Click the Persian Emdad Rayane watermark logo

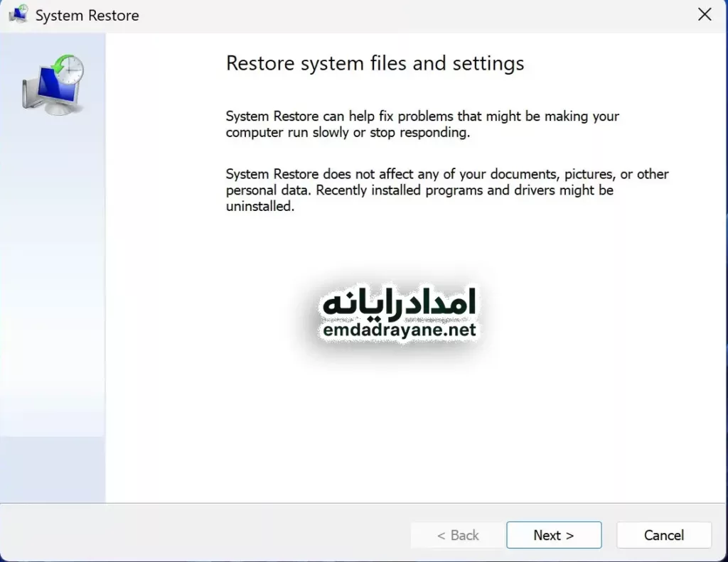pos(398,303)
